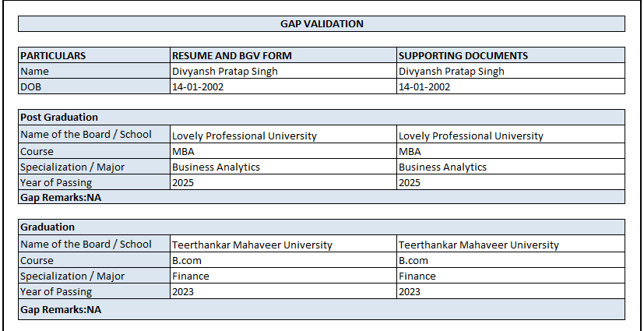Select DOB 14-01-2002 under Supporting Documents

424,86
